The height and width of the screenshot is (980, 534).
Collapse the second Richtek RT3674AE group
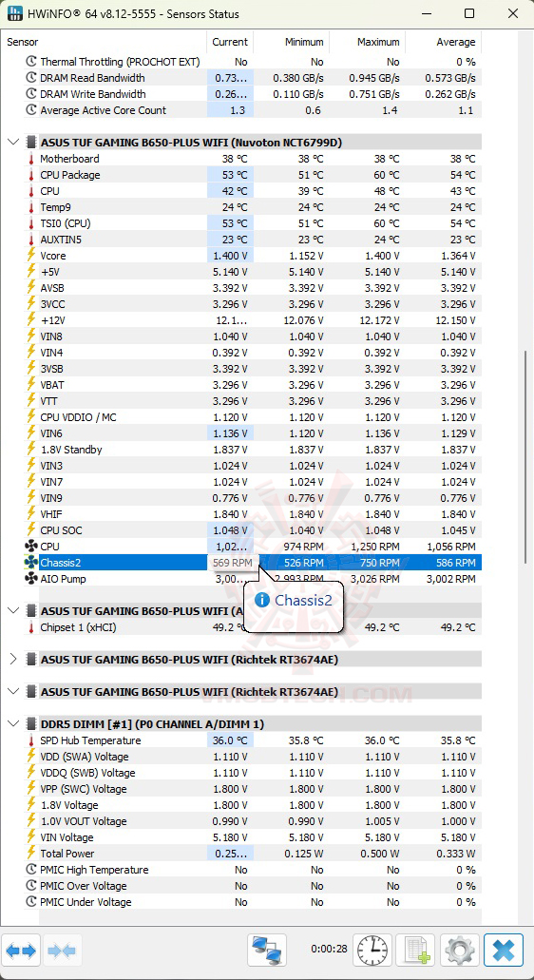pos(13,691)
